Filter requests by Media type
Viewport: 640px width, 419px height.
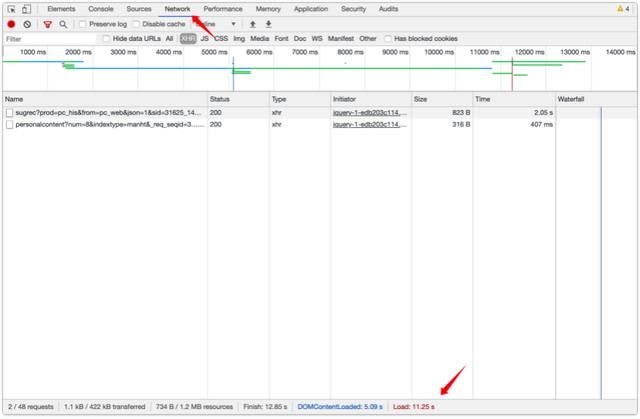260,39
